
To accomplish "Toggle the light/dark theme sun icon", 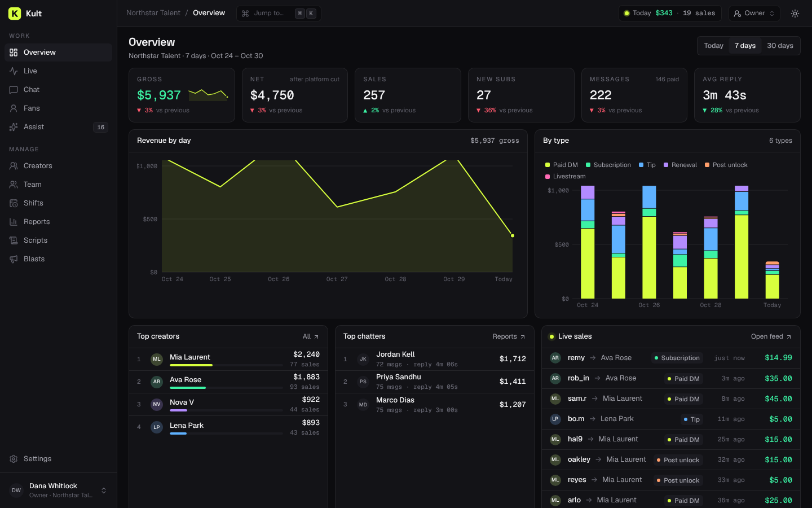I will pos(795,14).
